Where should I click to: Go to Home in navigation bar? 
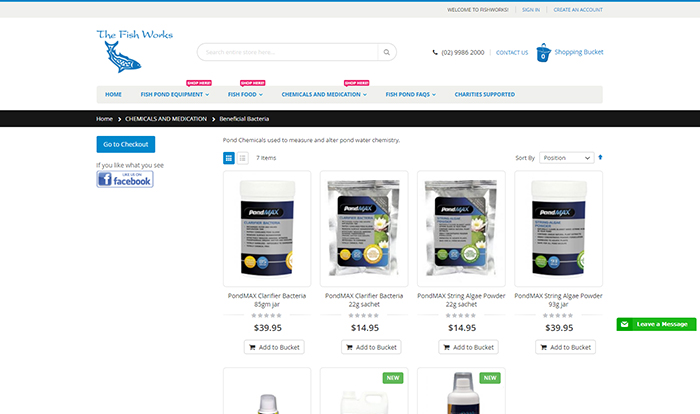(113, 94)
